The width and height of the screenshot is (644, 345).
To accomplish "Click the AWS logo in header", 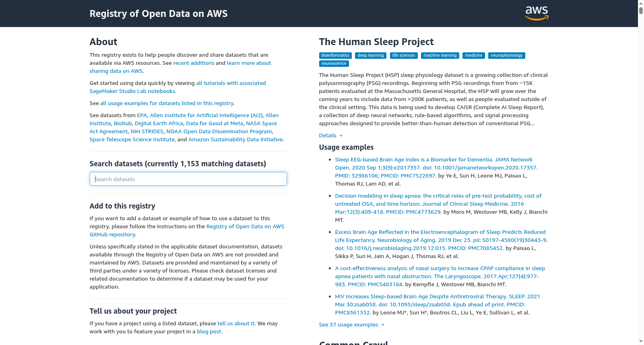I will [x=537, y=13].
